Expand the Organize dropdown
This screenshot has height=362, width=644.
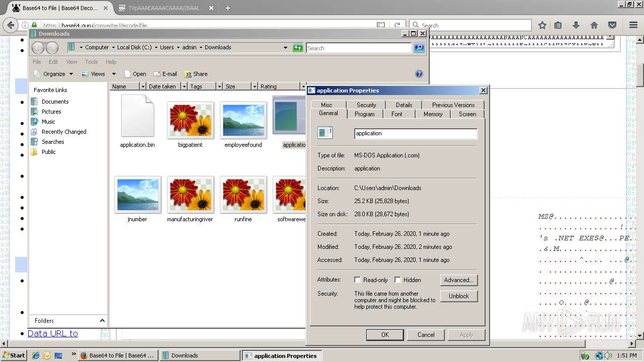coord(53,74)
